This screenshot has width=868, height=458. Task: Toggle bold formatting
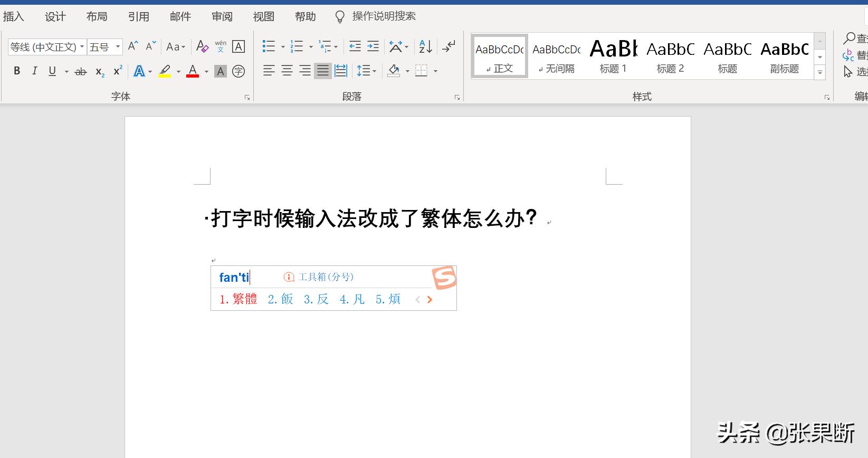pos(17,71)
